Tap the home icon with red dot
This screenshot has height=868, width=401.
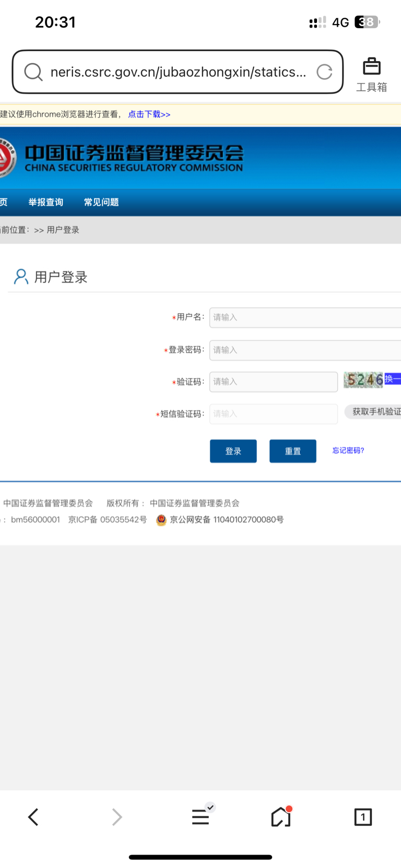click(x=281, y=816)
